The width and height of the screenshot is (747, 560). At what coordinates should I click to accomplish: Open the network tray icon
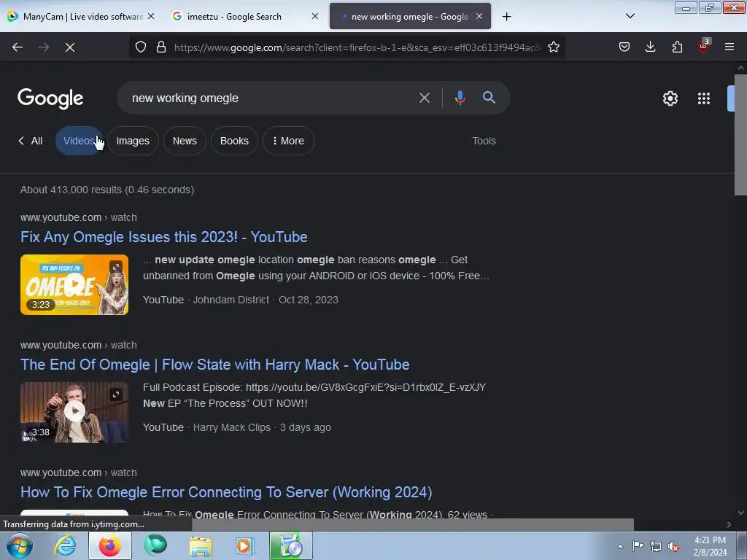(x=656, y=546)
